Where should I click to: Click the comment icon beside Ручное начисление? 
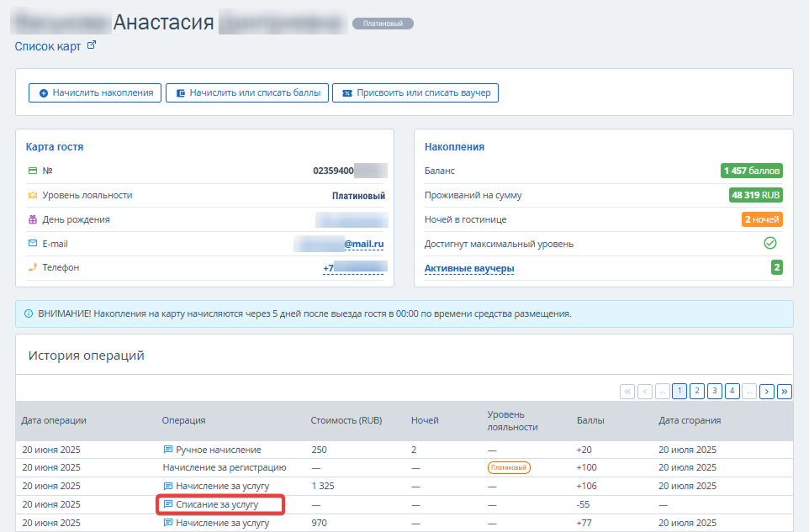tap(167, 450)
